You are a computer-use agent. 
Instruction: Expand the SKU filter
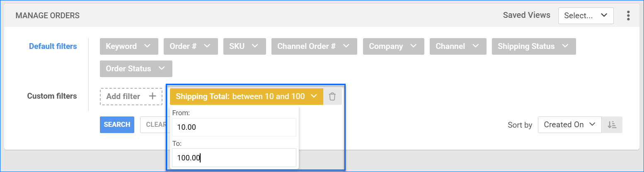tap(244, 46)
